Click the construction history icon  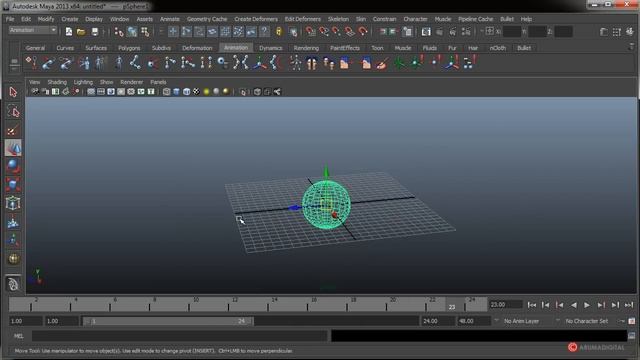407,31
